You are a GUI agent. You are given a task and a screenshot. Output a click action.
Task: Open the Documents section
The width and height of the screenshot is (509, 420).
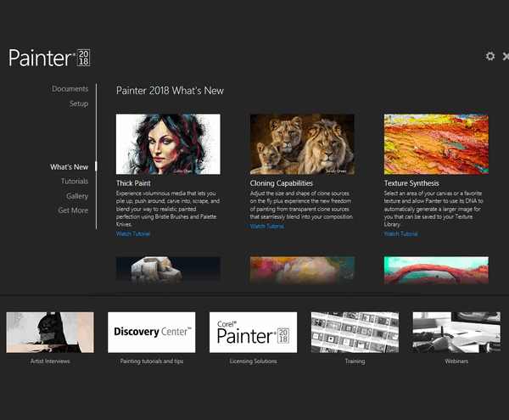(70, 89)
